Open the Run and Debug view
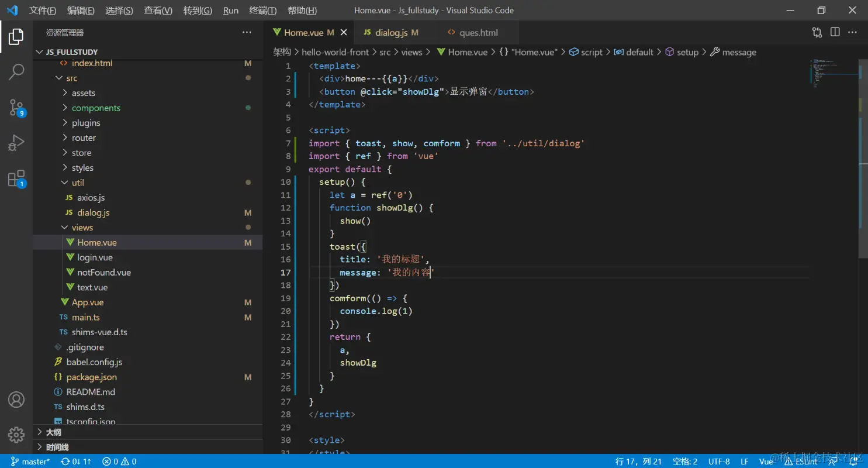The width and height of the screenshot is (868, 468). [16, 142]
